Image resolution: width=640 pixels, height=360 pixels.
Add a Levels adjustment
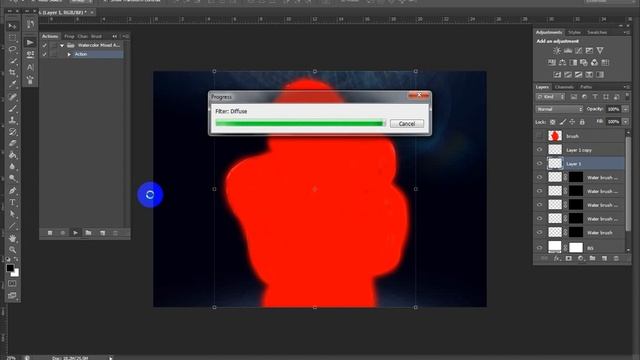568,51
